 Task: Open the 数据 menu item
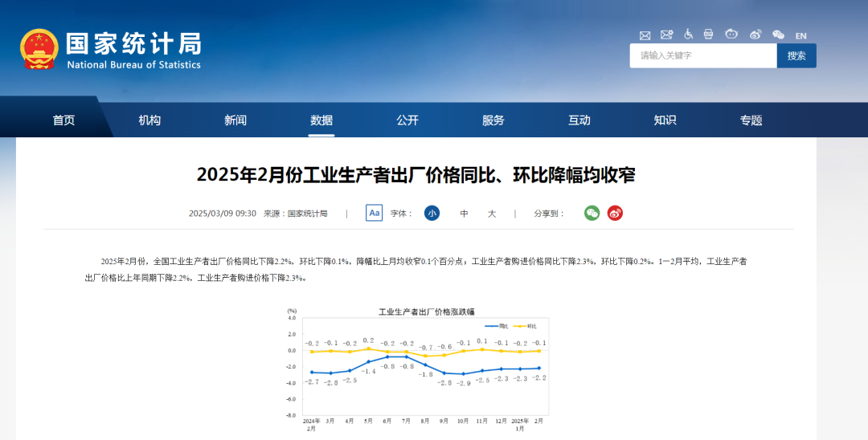[321, 120]
